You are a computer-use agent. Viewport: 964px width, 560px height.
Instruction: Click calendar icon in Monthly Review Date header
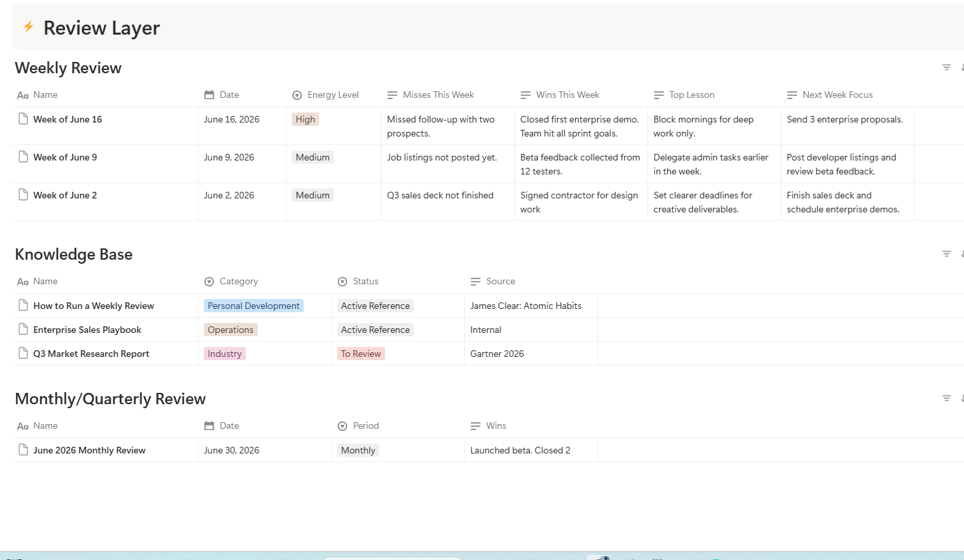pos(209,425)
